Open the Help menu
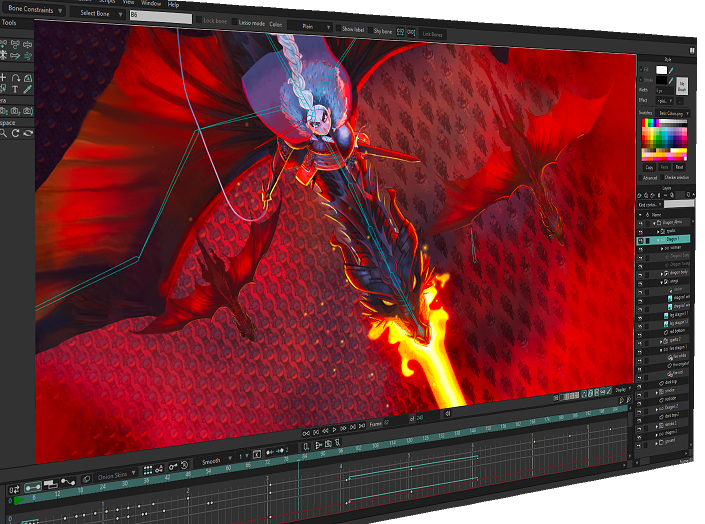 (174, 4)
